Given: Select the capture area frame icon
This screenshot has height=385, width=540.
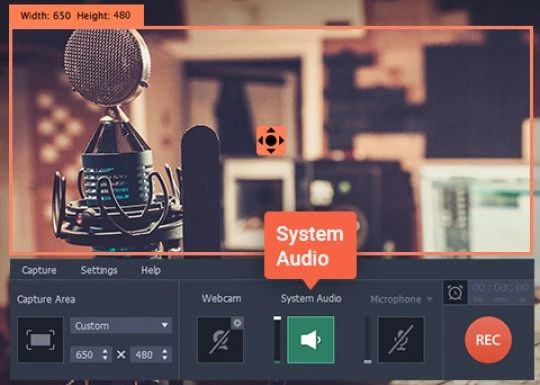Looking at the screenshot, I should point(41,340).
